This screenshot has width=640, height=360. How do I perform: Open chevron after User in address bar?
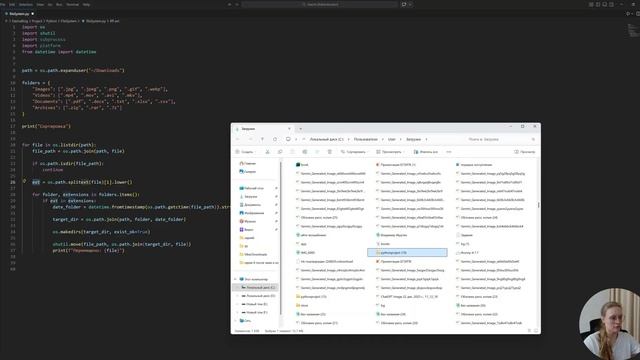[x=400, y=140]
